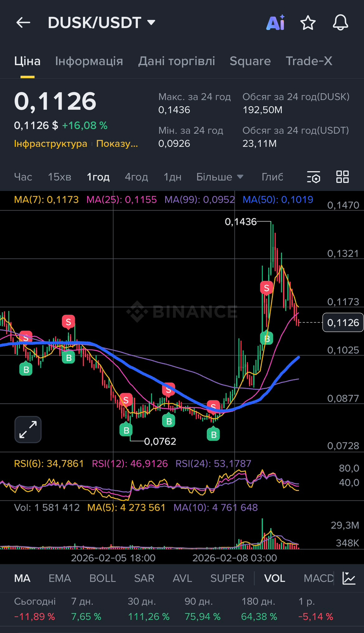Tap the MA(25): 0,1155 legend
Viewport: 364px width, 633px height.
point(122,200)
